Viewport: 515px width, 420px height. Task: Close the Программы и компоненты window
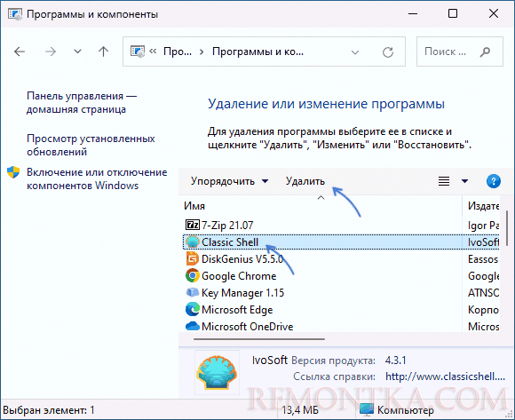(494, 14)
